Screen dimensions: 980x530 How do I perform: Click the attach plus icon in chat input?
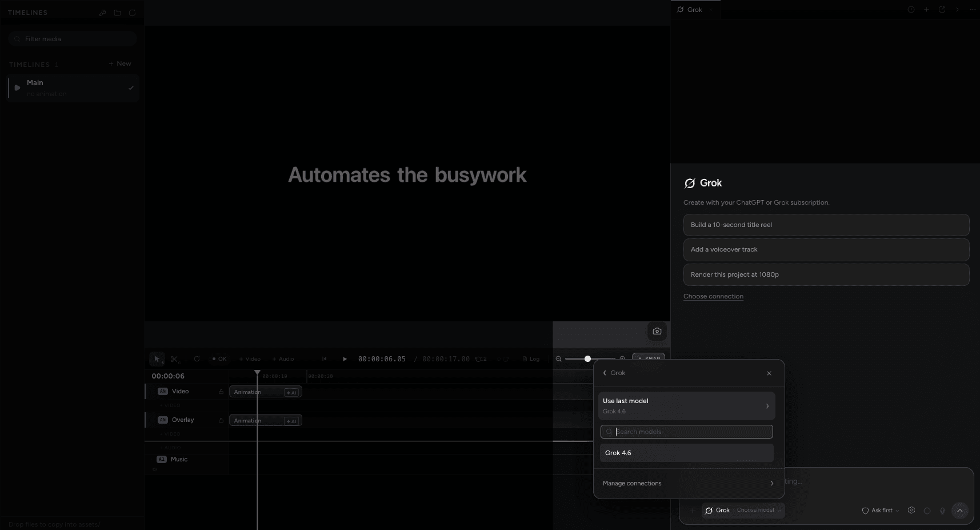coord(693,511)
